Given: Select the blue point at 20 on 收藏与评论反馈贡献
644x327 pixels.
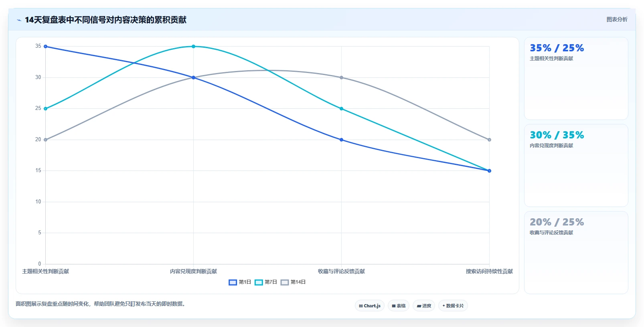Looking at the screenshot, I should pyautogui.click(x=341, y=140).
